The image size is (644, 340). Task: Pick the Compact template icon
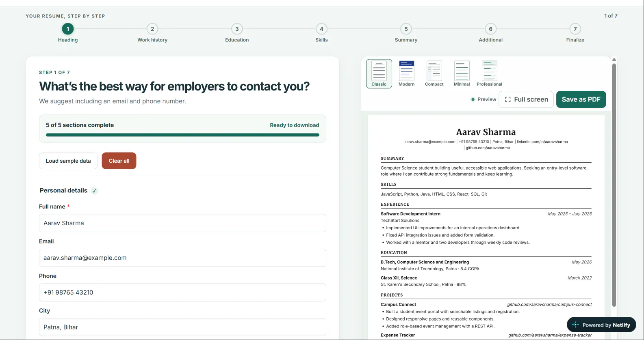tap(434, 74)
